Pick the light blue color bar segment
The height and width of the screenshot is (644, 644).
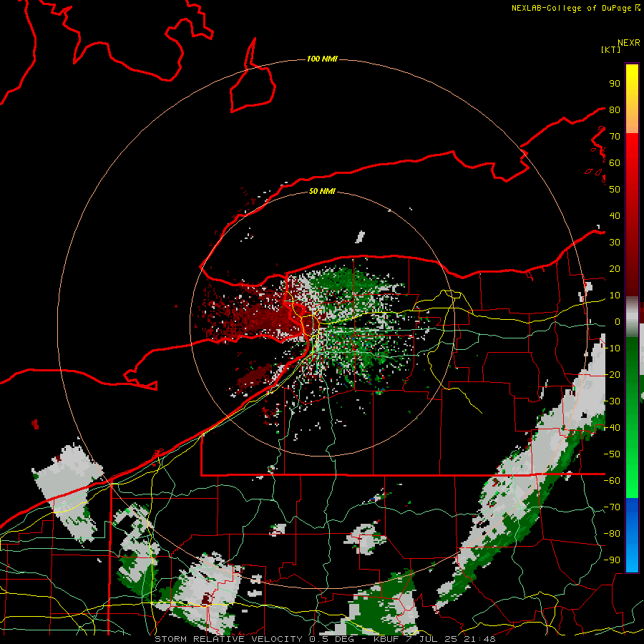(x=632, y=557)
